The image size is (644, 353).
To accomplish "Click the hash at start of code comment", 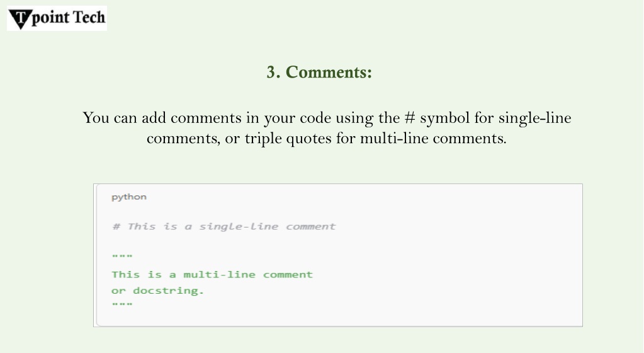I will [116, 227].
